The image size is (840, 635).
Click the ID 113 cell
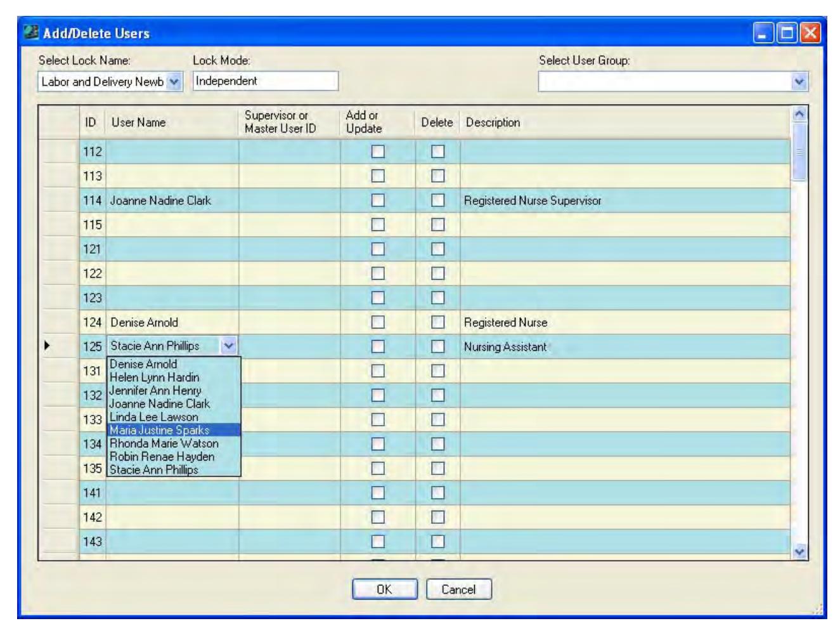pos(93,176)
